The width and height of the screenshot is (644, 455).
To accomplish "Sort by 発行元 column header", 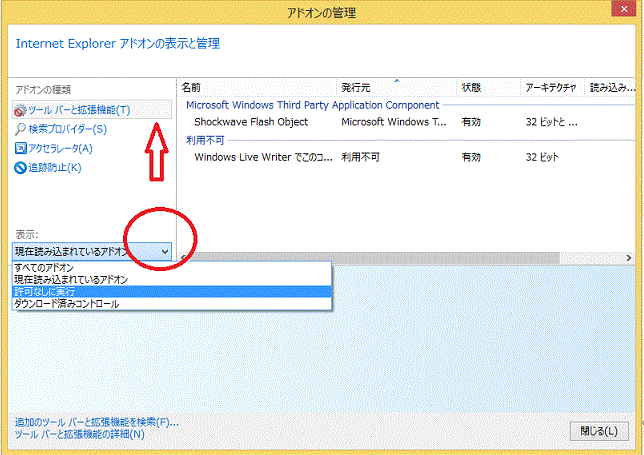I will (x=396, y=87).
